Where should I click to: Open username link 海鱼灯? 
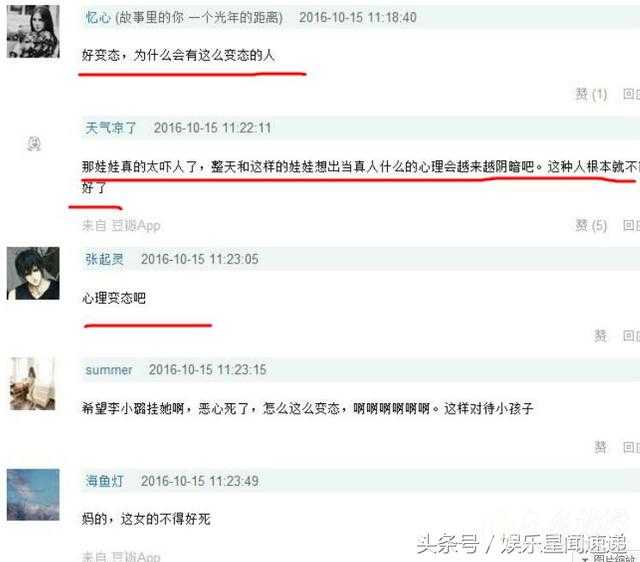coord(104,481)
